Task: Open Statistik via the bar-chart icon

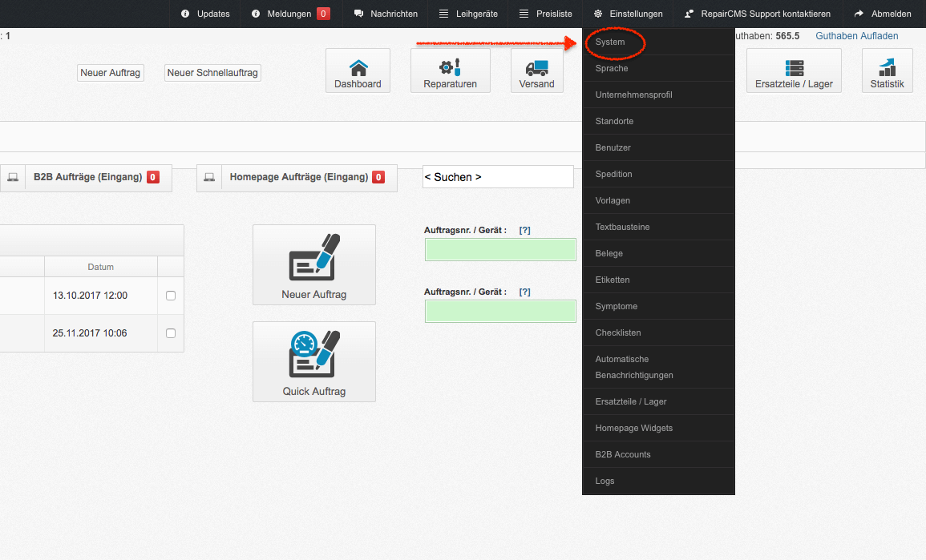Action: pyautogui.click(x=887, y=67)
